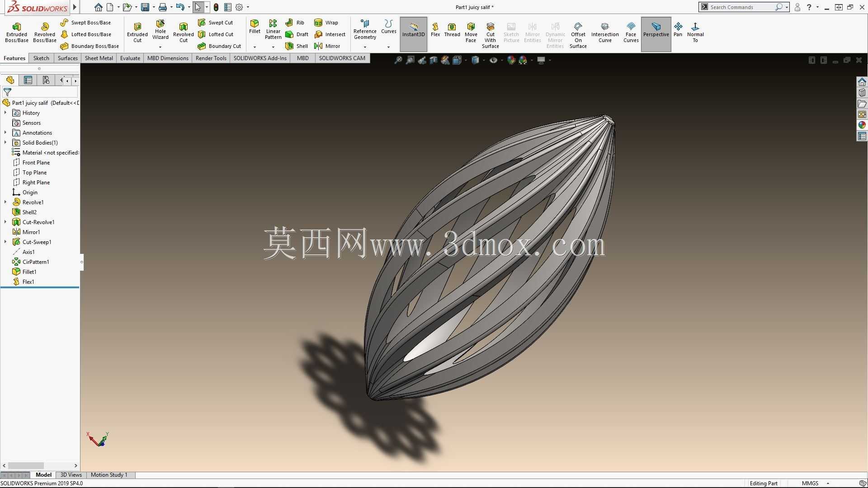The height and width of the screenshot is (488, 868).
Task: Open the Linear Pattern dropdown arrow
Action: tap(273, 47)
